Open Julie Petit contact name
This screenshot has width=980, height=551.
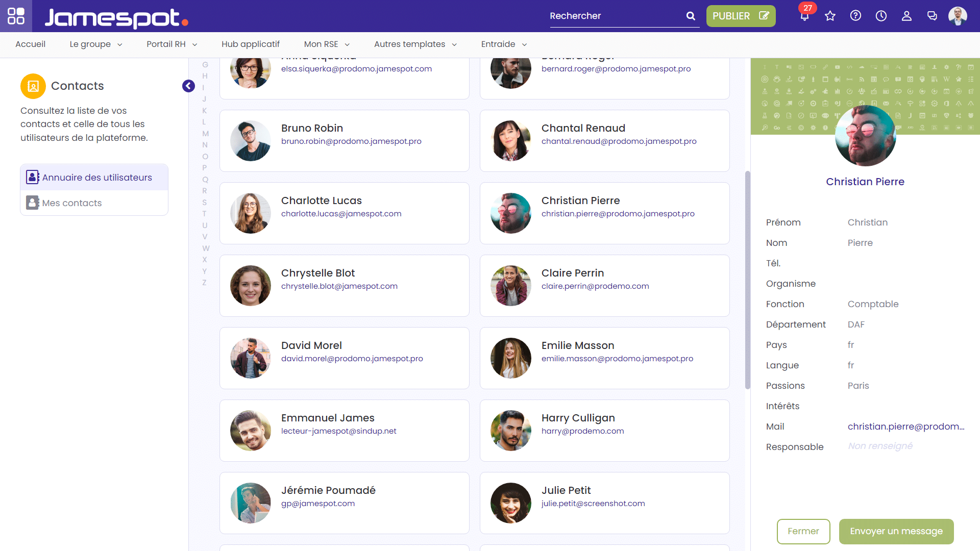tap(566, 490)
